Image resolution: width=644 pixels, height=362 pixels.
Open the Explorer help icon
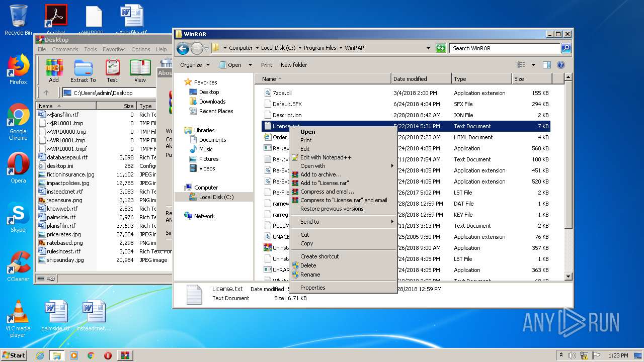pos(561,65)
